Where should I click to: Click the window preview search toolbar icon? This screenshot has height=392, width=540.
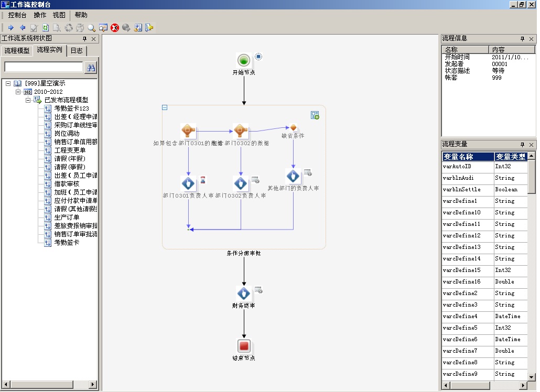click(103, 28)
